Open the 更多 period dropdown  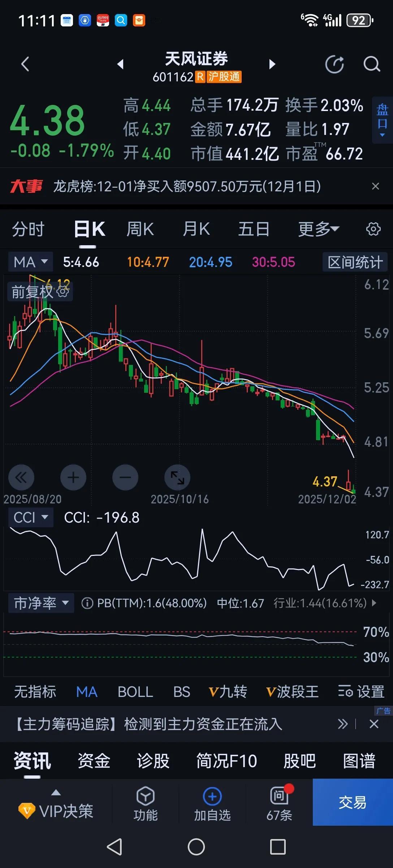coord(319,229)
